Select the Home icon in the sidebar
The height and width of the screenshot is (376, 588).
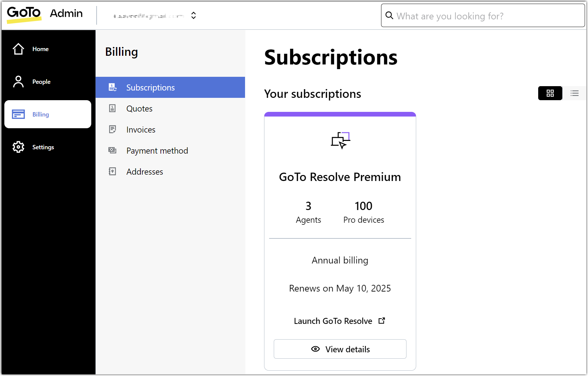18,49
